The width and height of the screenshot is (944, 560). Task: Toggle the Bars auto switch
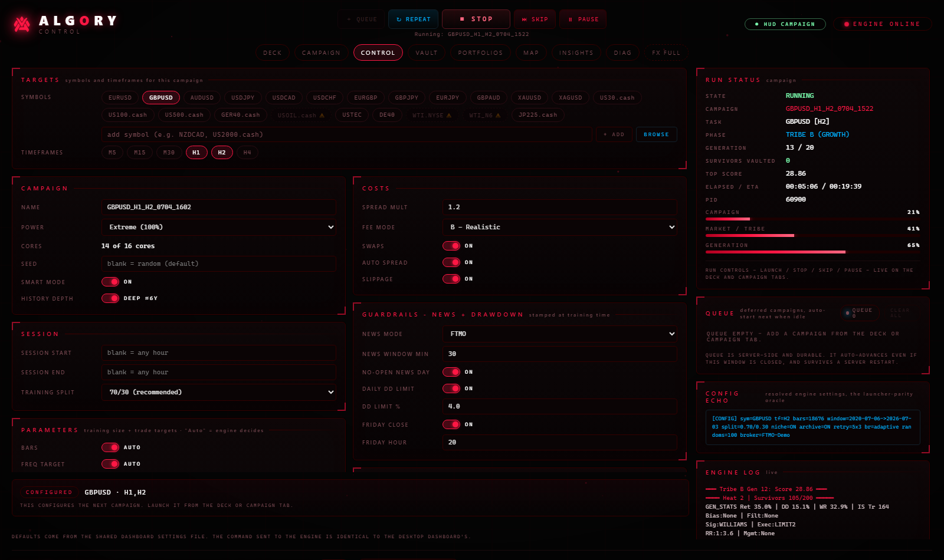click(110, 447)
